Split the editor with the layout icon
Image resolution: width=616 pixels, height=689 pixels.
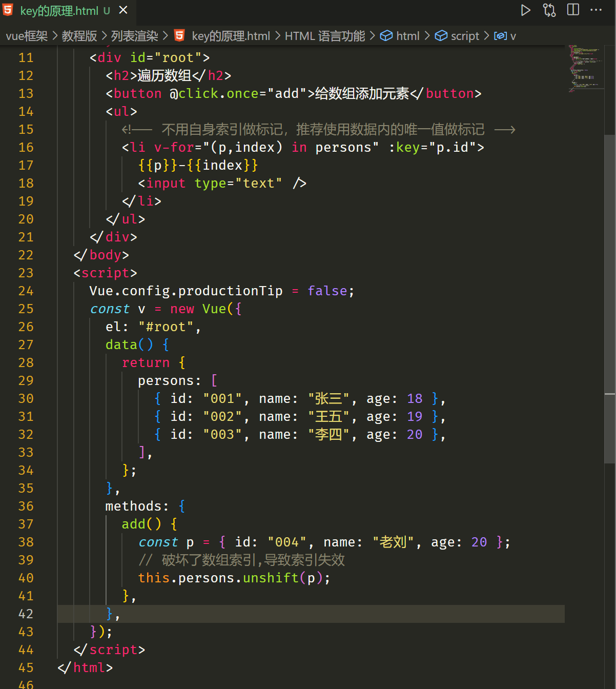[x=573, y=10]
